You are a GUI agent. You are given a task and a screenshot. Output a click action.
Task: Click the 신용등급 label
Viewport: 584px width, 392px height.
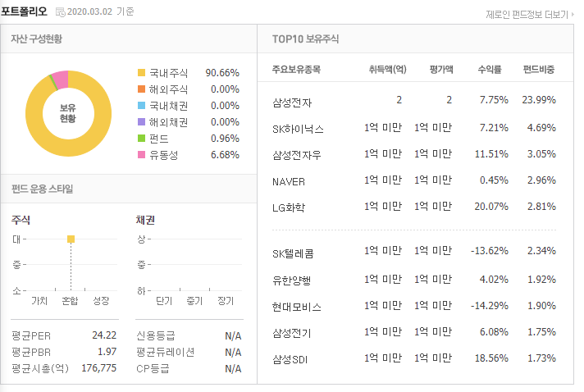156,335
